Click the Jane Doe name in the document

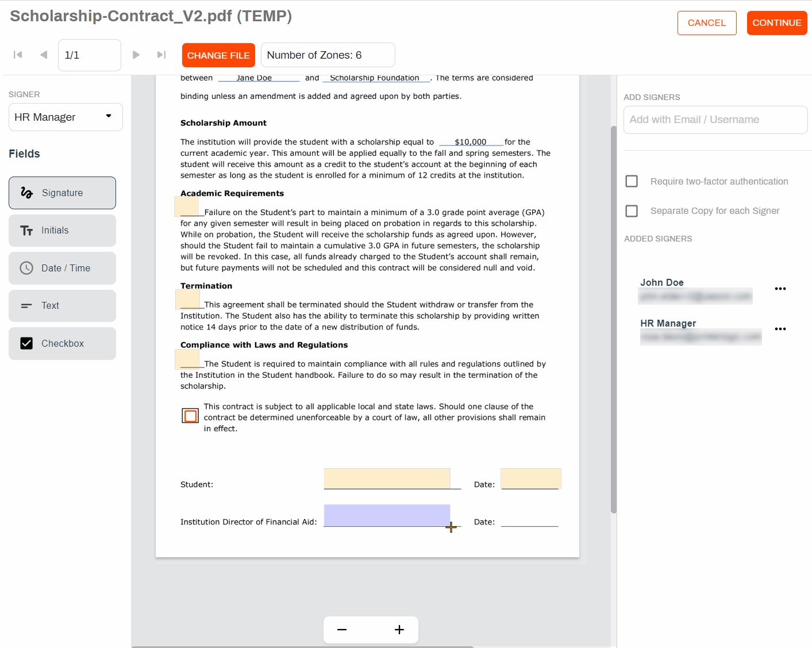pos(254,78)
